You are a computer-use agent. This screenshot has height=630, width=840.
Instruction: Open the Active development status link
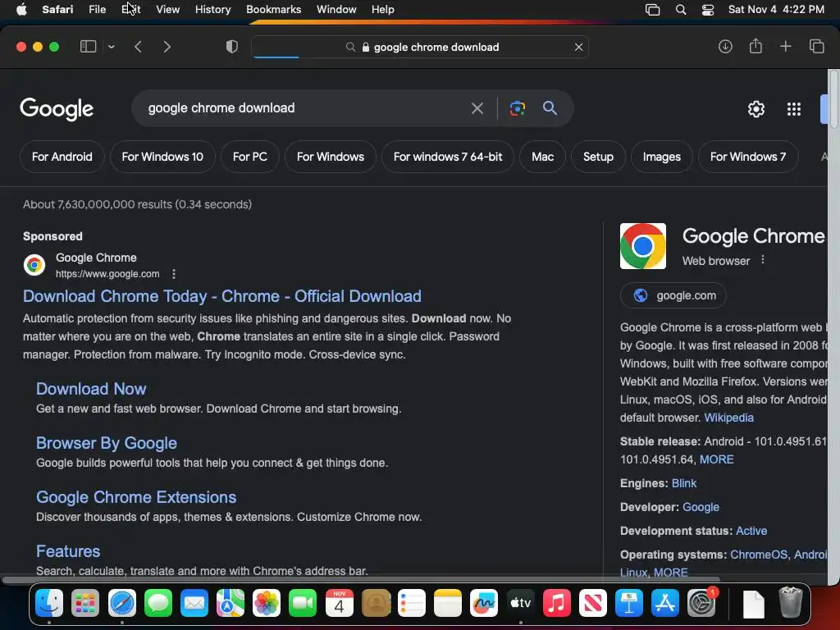[751, 531]
